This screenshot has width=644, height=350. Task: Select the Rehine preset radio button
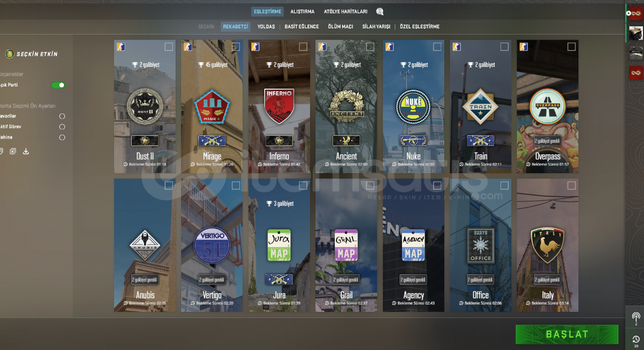pos(62,138)
